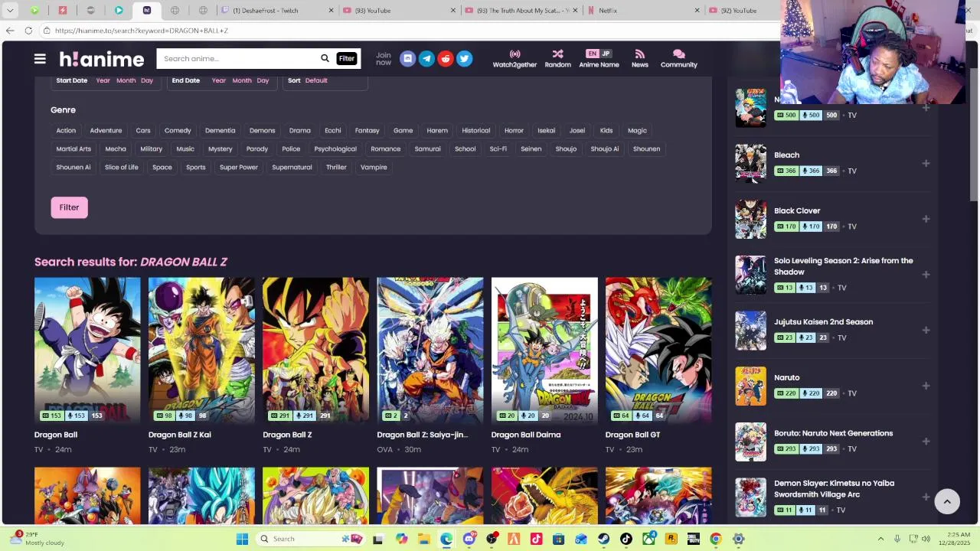Open Dragon Ball GT title link
The width and height of the screenshot is (980, 551).
pos(632,435)
